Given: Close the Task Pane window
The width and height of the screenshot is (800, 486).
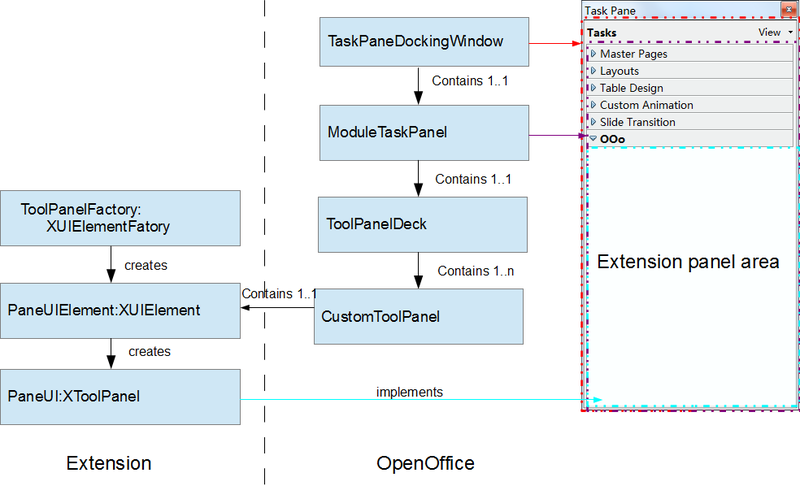Looking at the screenshot, I should 789,10.
